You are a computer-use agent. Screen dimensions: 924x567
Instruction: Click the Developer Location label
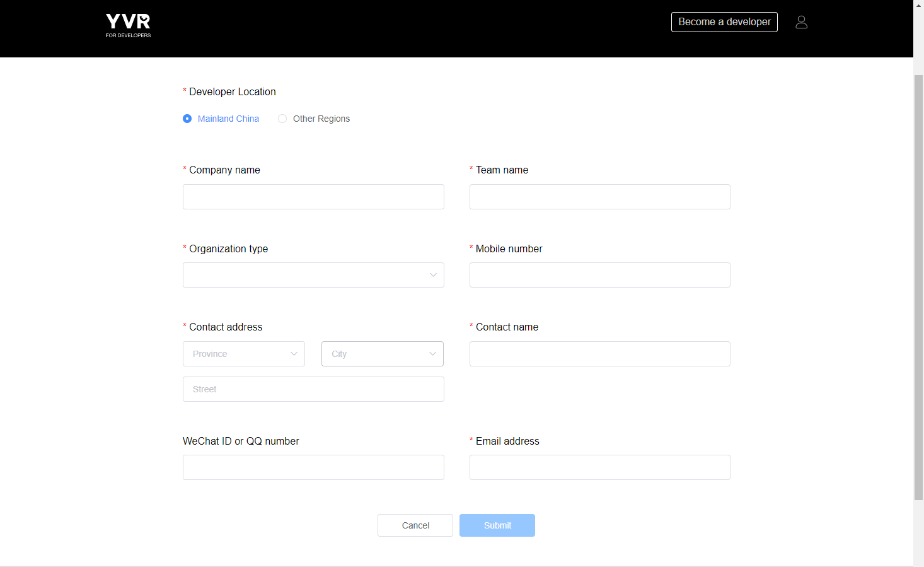[x=232, y=91]
